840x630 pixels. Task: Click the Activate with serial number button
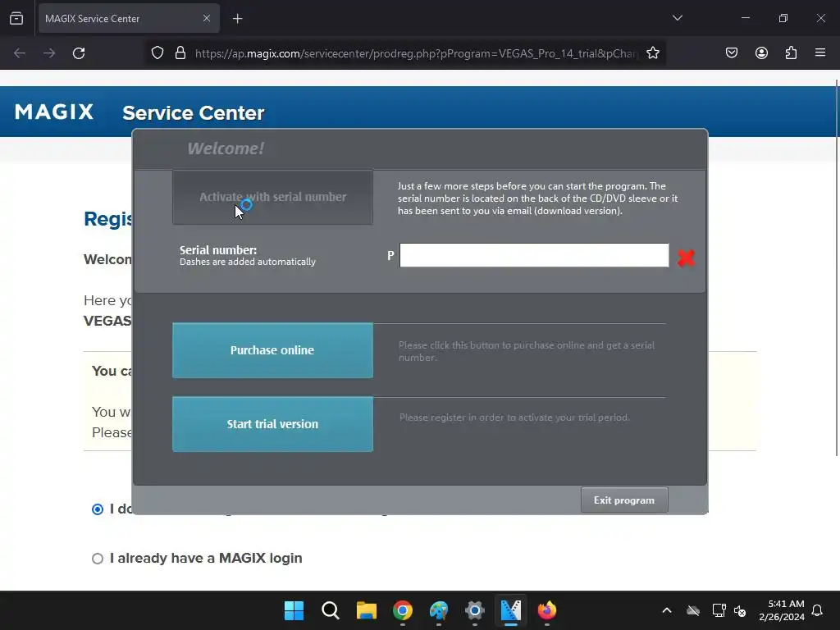(x=272, y=197)
